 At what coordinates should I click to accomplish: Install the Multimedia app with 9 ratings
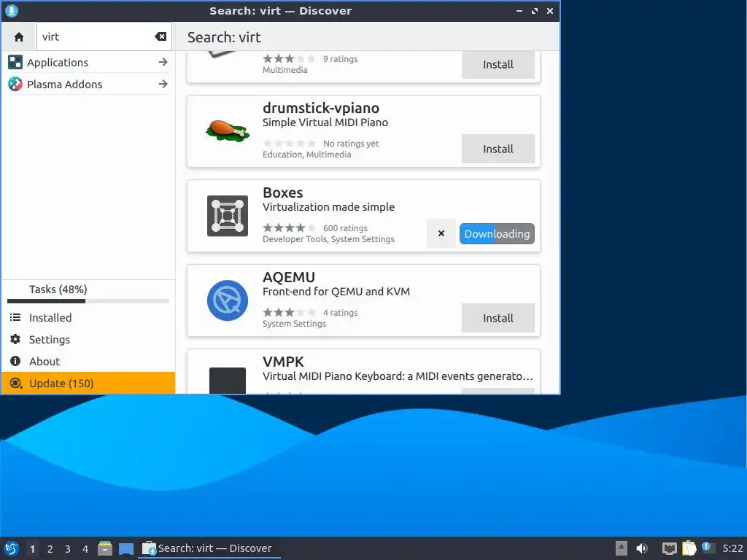[498, 65]
